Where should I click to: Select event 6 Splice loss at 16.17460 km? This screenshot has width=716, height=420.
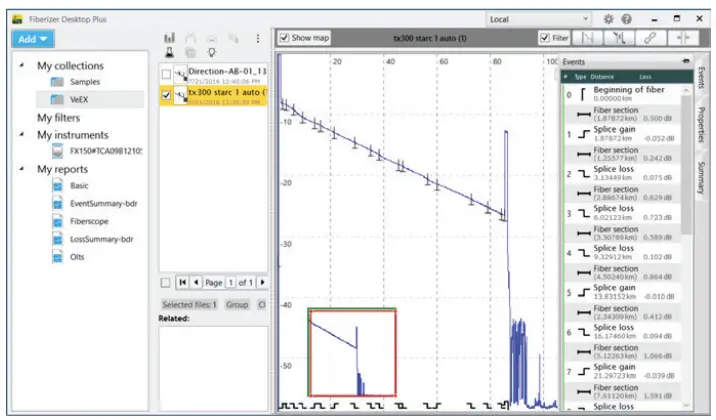623,331
